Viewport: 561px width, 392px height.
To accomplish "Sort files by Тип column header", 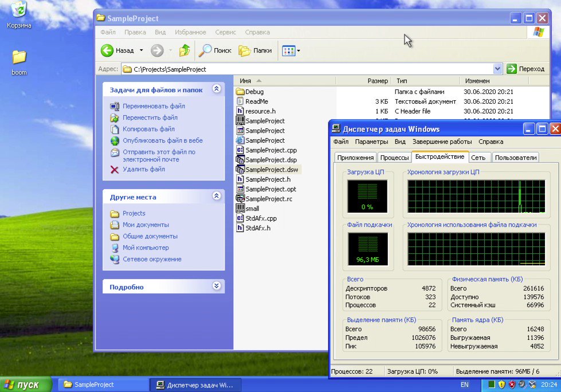I will 425,81.
